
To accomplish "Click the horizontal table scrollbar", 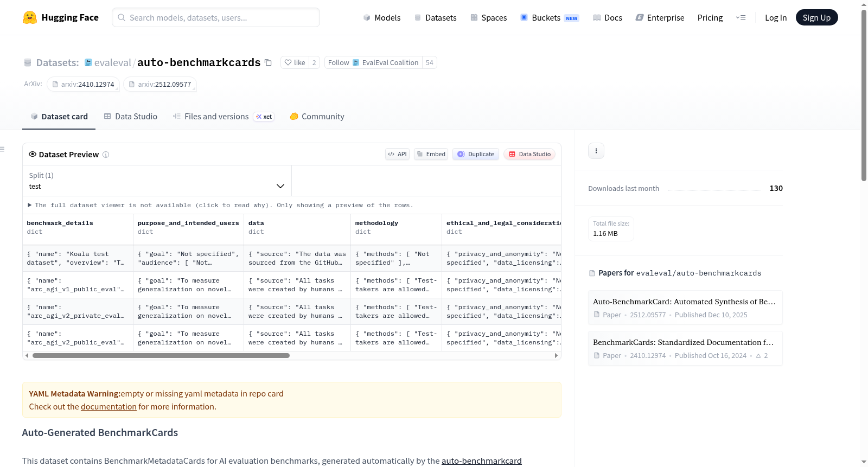I will tap(161, 356).
